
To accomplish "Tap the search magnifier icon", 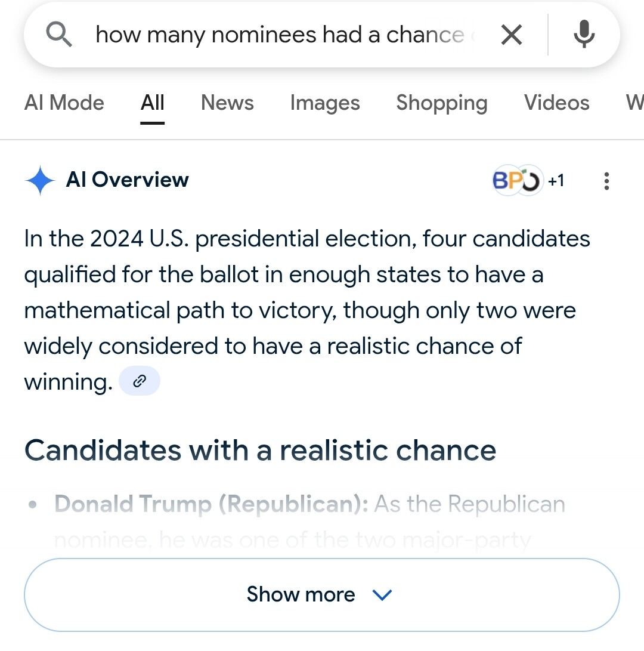I will (x=59, y=35).
